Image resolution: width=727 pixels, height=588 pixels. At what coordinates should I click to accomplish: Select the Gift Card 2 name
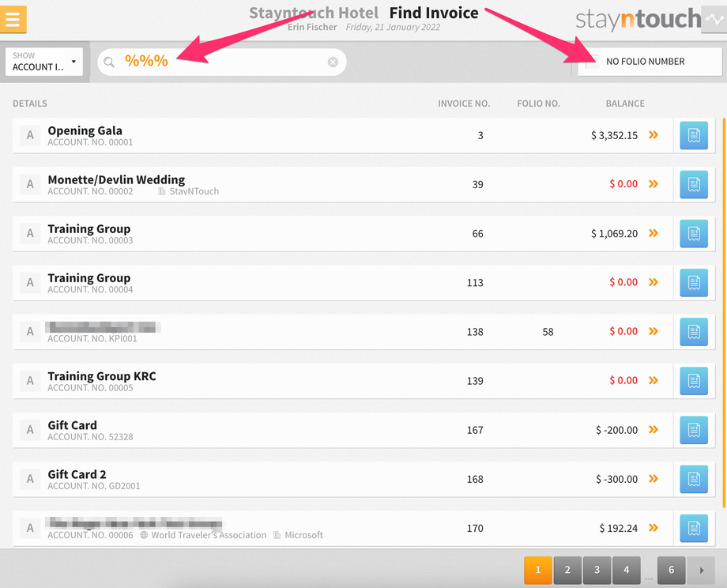[x=77, y=474]
